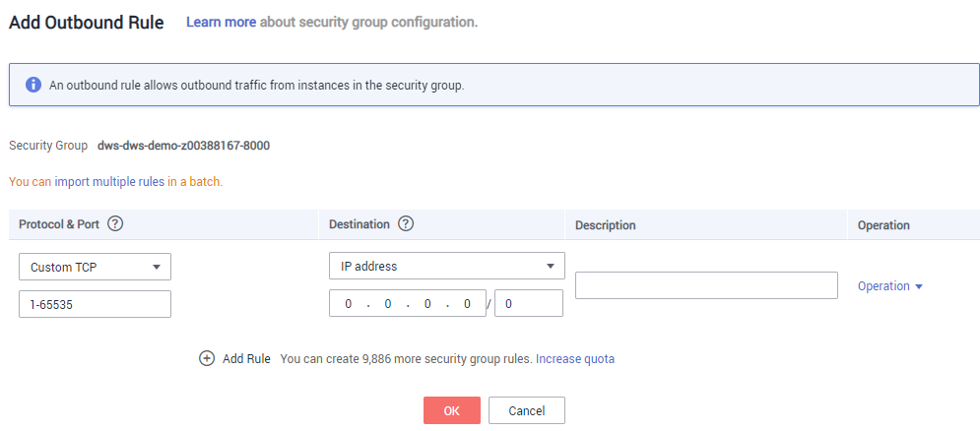Confirm with the OK button
Screen dimensions: 980x431
click(x=452, y=410)
